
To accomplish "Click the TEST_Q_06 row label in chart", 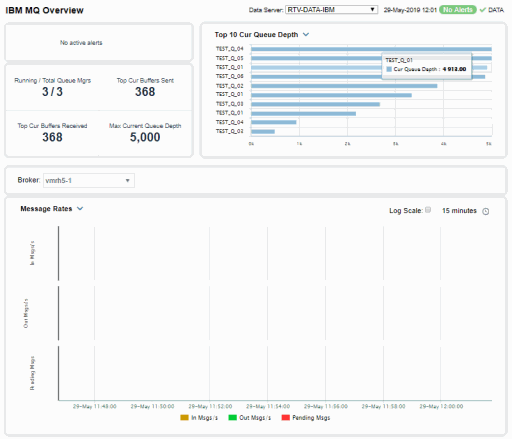I will pos(230,76).
